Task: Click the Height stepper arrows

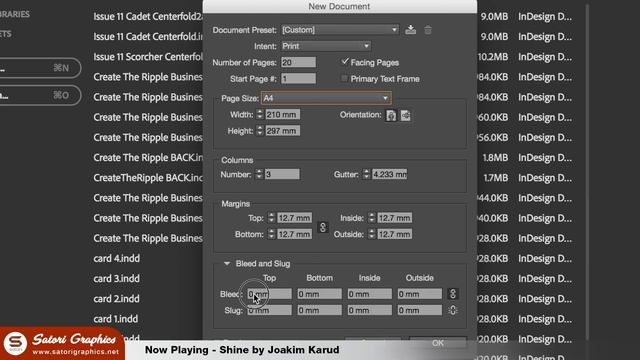Action: click(260, 131)
